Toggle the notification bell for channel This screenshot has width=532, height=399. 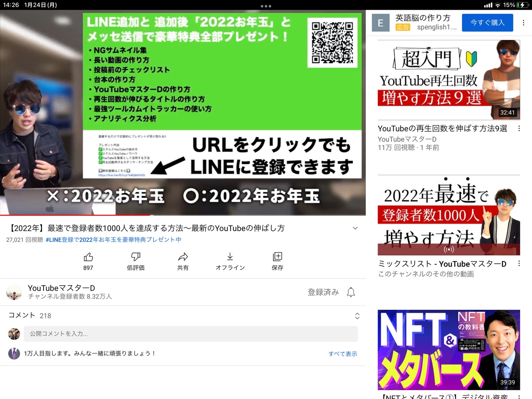pyautogui.click(x=351, y=292)
